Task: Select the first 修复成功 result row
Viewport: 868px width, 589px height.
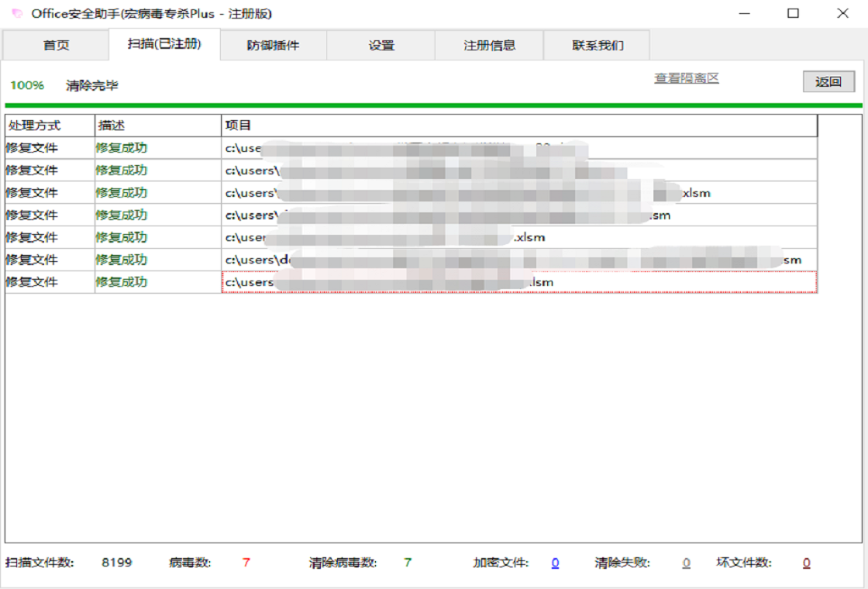Action: [x=310, y=147]
